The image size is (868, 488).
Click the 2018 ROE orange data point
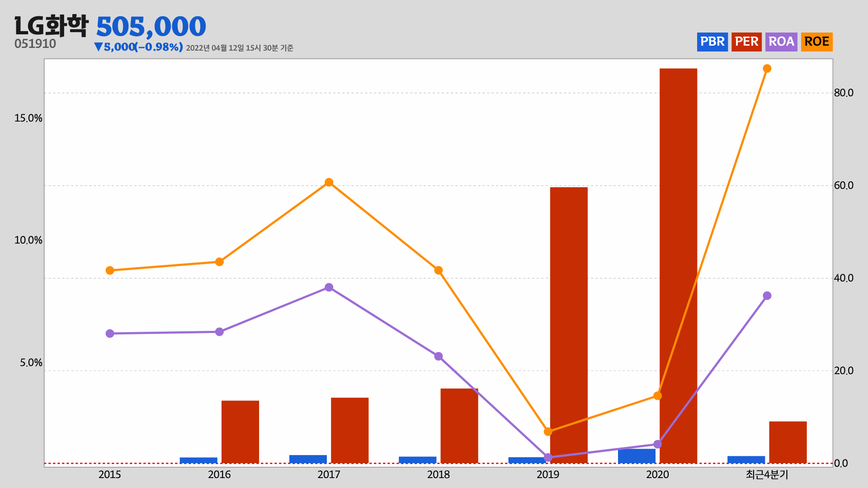coord(439,271)
